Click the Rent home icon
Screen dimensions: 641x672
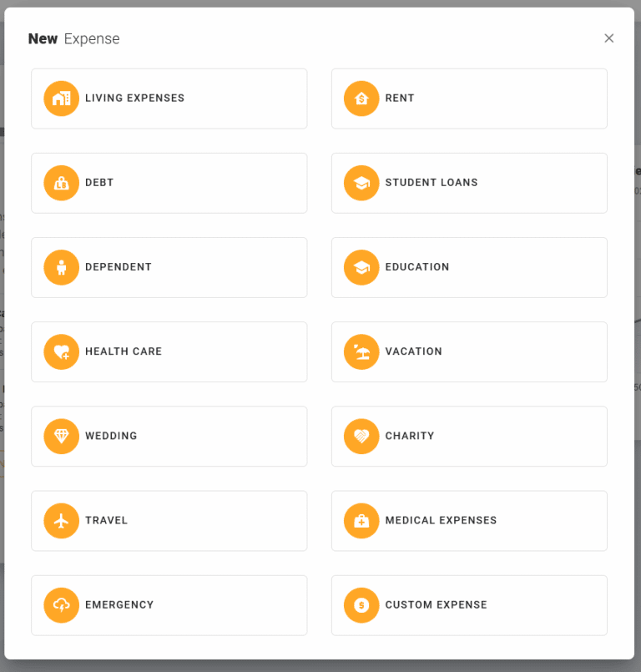click(x=361, y=98)
